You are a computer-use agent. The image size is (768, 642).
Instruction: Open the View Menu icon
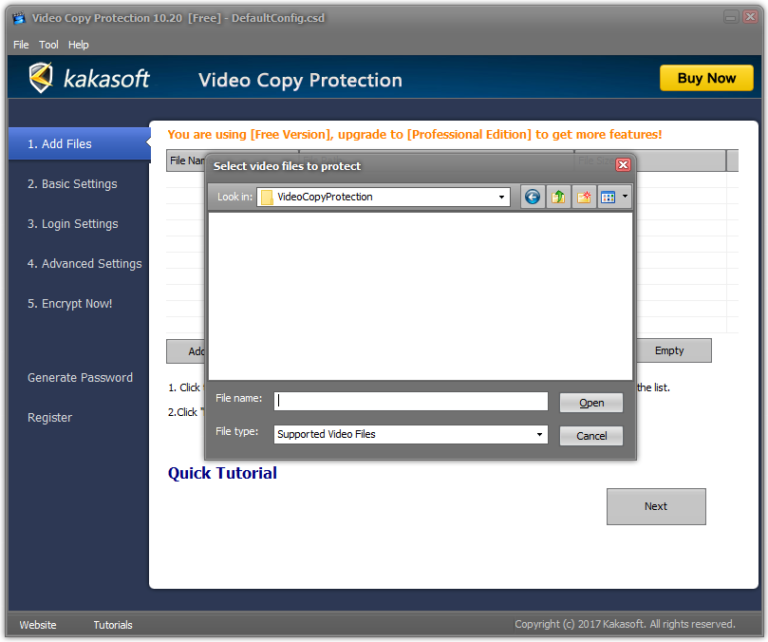608,197
